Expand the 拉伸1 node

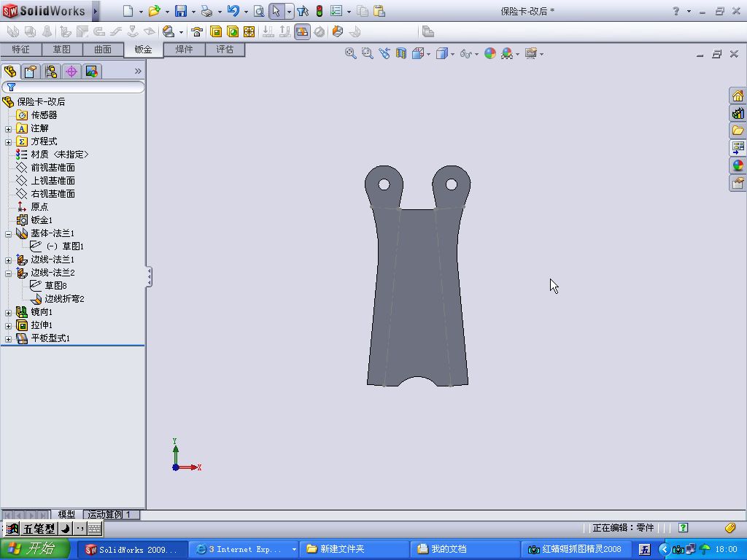[8, 326]
